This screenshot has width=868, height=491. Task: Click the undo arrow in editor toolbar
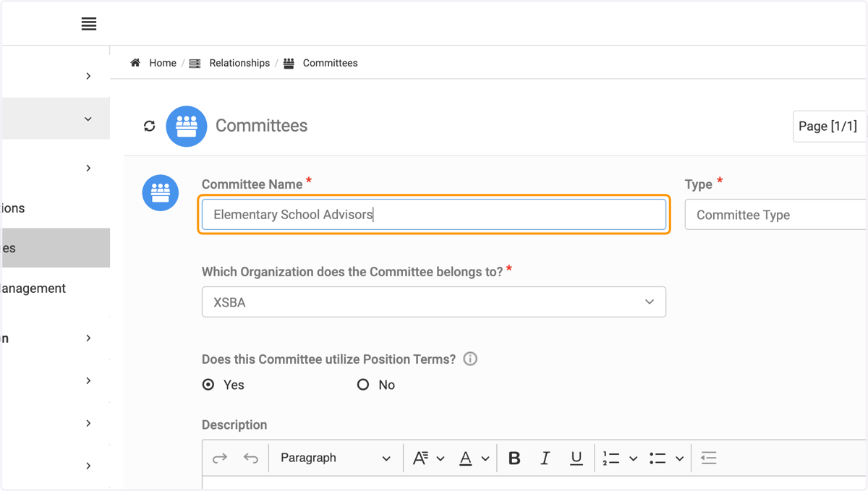(x=251, y=458)
